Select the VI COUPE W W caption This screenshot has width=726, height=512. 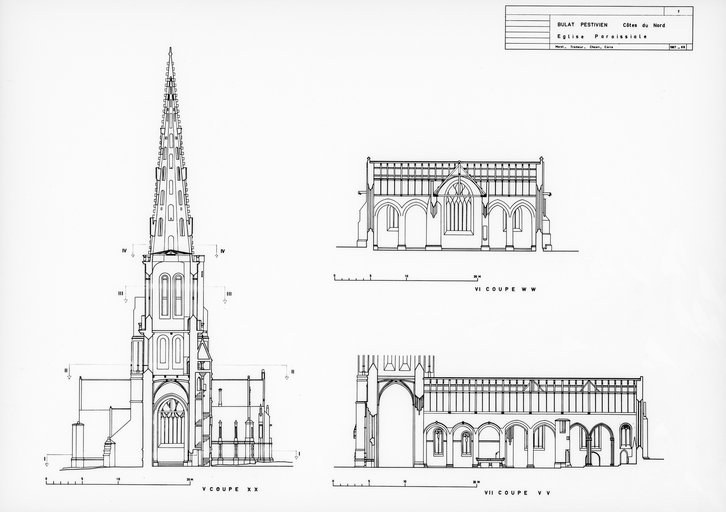505,289
